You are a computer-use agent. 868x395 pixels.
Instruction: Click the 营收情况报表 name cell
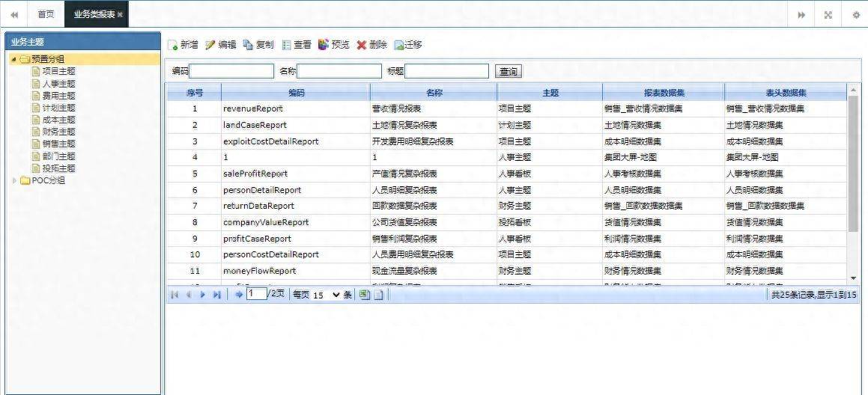click(x=434, y=109)
